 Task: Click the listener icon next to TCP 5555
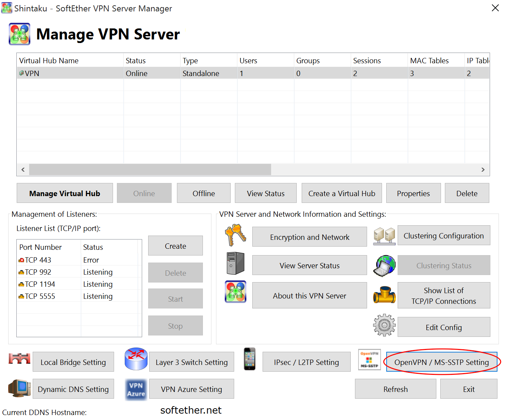pyautogui.click(x=21, y=296)
